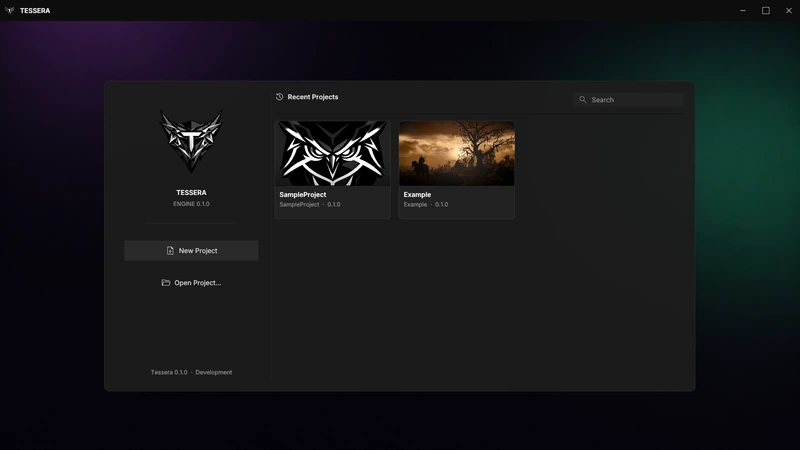Click the Recent Projects heading
This screenshot has height=450, width=800.
tap(313, 97)
